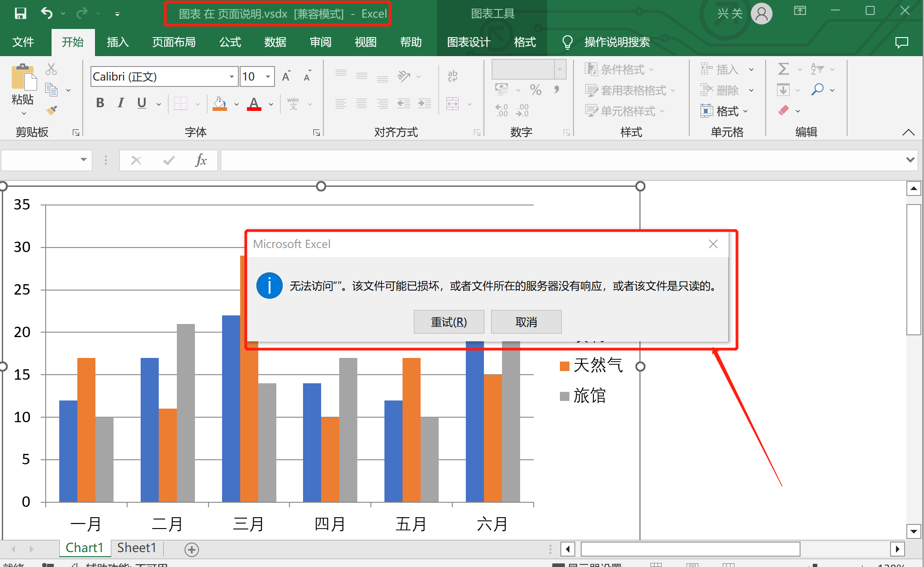
Task: Click the AutoSum sigma icon
Action: coord(783,69)
